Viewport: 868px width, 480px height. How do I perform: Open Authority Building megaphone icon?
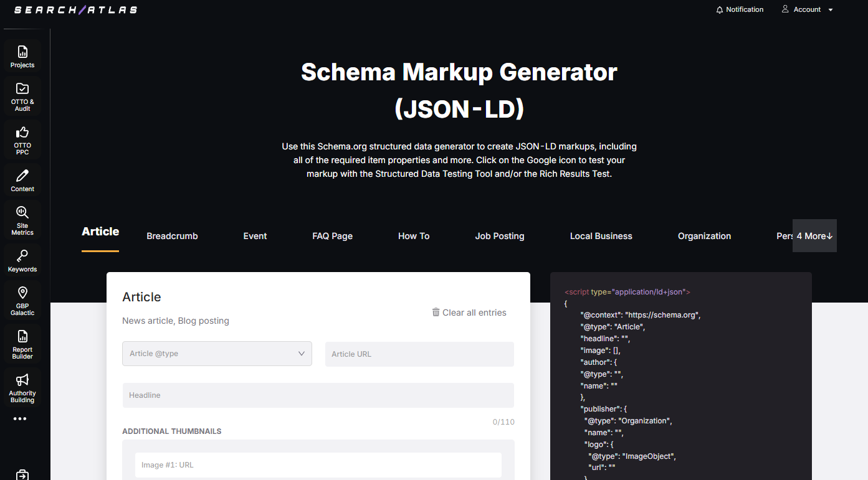[22, 380]
